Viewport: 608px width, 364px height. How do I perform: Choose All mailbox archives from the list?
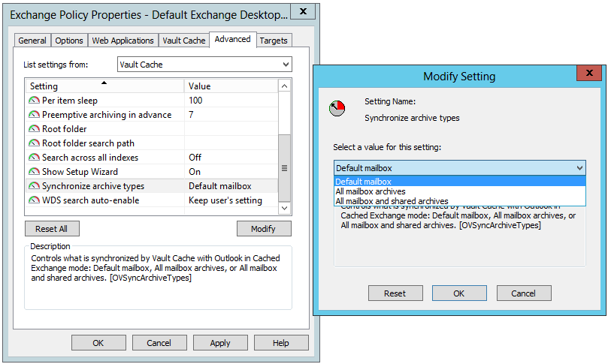371,191
